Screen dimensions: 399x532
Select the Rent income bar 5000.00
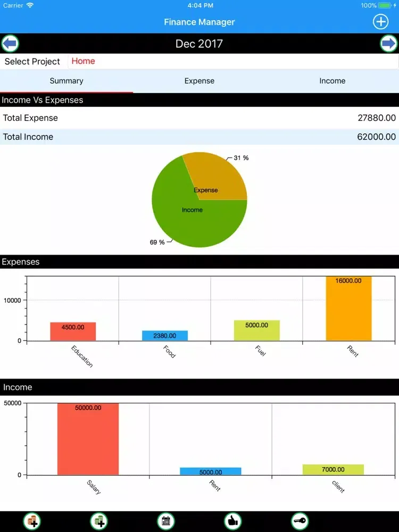tap(210, 471)
